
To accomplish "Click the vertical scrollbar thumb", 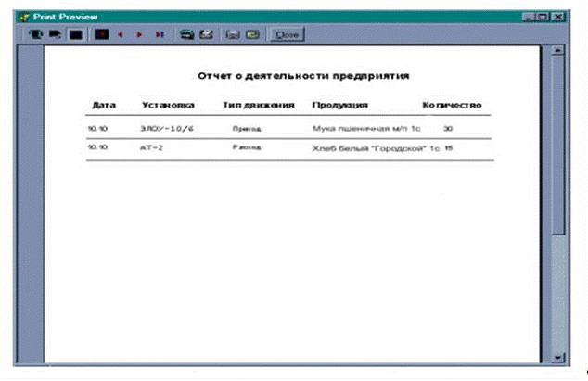I will [558, 146].
